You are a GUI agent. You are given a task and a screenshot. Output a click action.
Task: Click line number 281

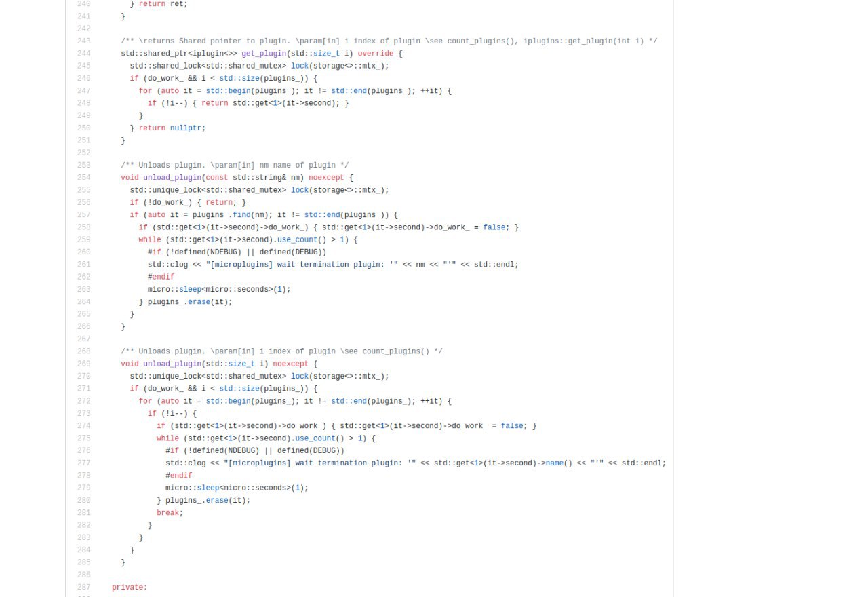pyautogui.click(x=83, y=513)
